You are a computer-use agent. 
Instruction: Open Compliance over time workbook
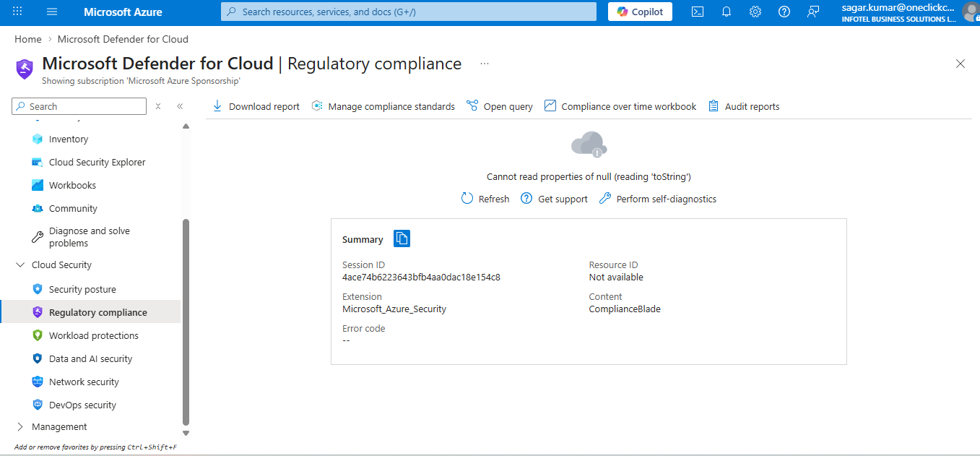point(629,106)
